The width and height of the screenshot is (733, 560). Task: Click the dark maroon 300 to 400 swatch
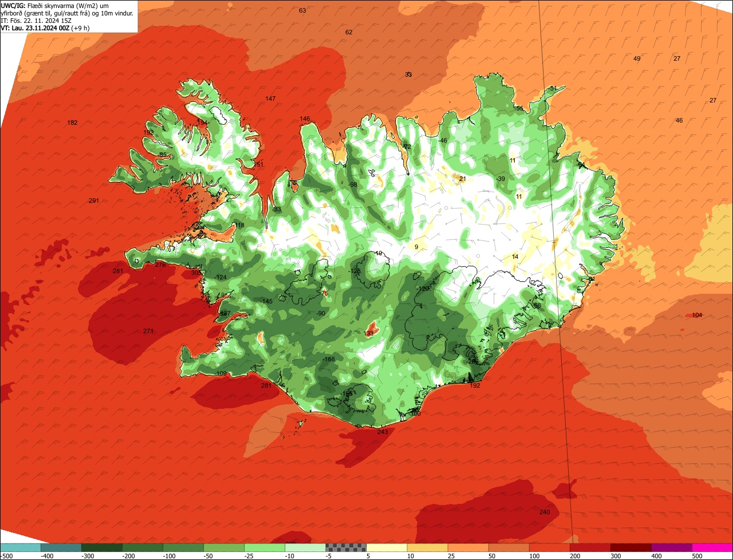[x=631, y=548]
